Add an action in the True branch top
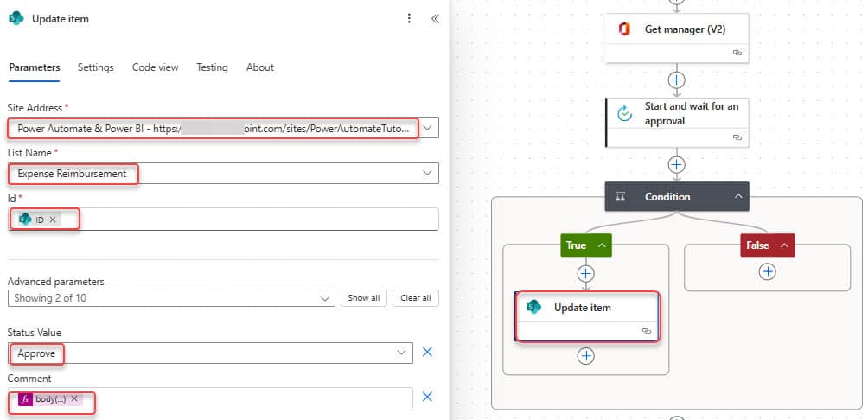This screenshot has width=868, height=420. 585,273
